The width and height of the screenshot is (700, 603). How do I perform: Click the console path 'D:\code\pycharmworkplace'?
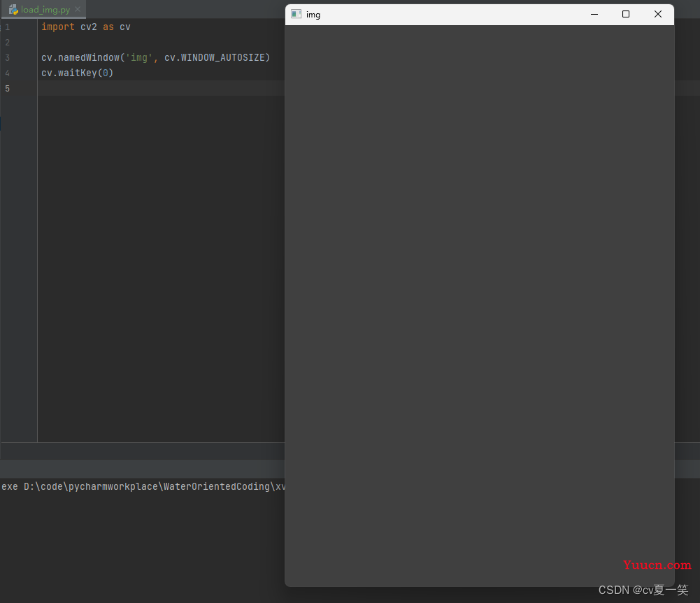(x=91, y=486)
